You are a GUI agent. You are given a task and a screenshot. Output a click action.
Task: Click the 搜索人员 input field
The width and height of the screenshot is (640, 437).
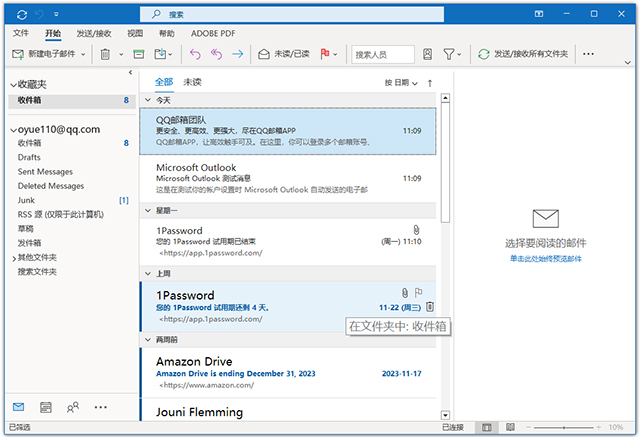pos(383,54)
